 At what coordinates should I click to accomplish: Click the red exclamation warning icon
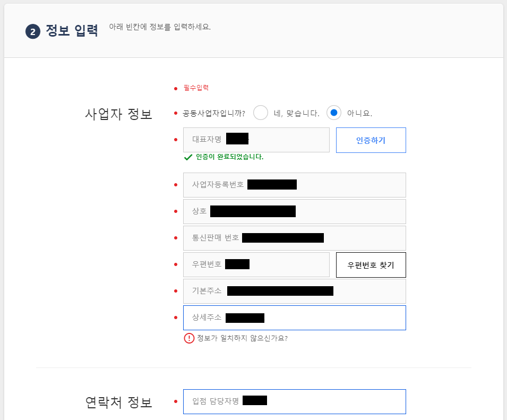coord(189,338)
